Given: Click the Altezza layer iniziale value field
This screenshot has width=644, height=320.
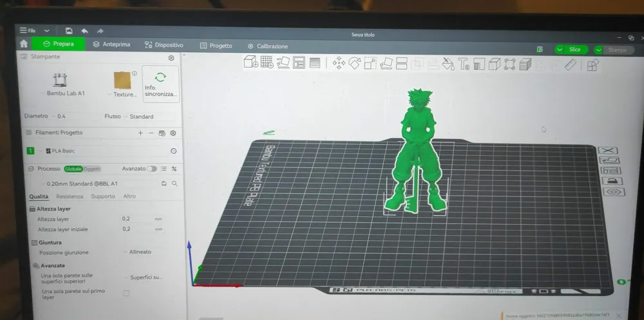Looking at the screenshot, I should (x=142, y=229).
